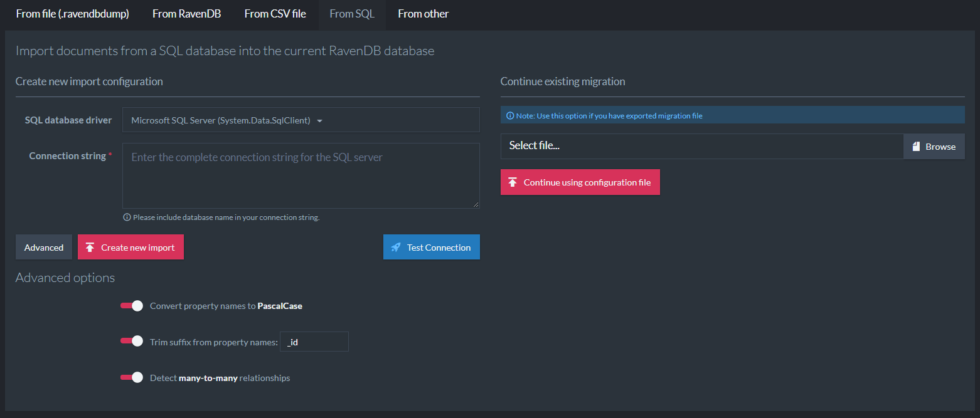Switch to the From RavenDB tab
Image resolution: width=980 pixels, height=418 pixels.
(187, 14)
